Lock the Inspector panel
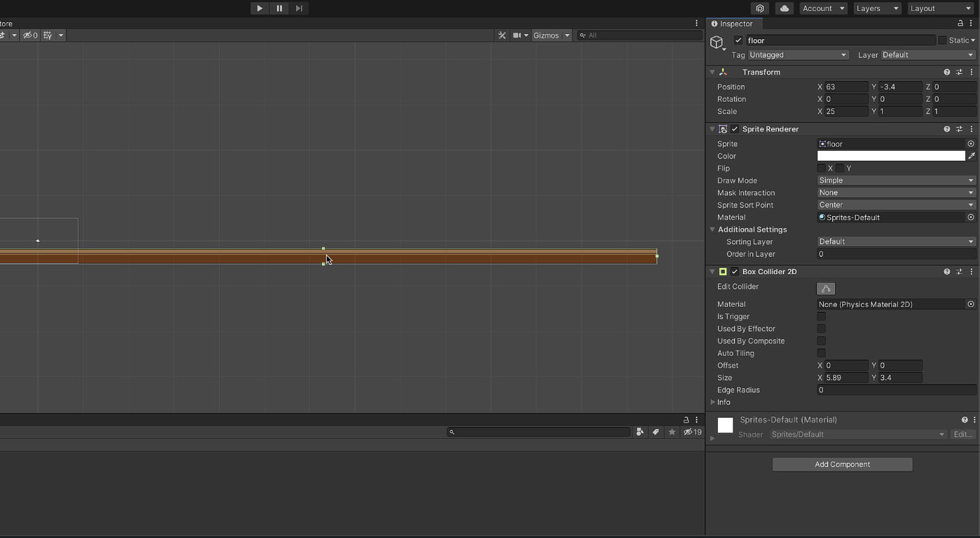 tap(960, 24)
